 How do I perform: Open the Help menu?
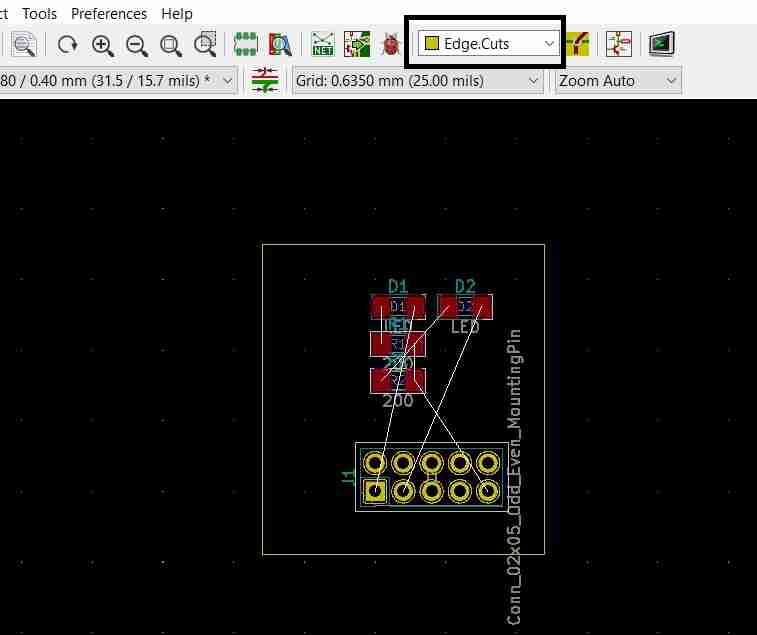click(x=177, y=14)
